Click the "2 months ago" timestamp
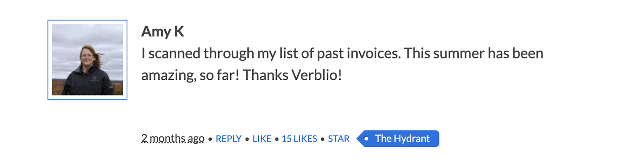 (173, 139)
